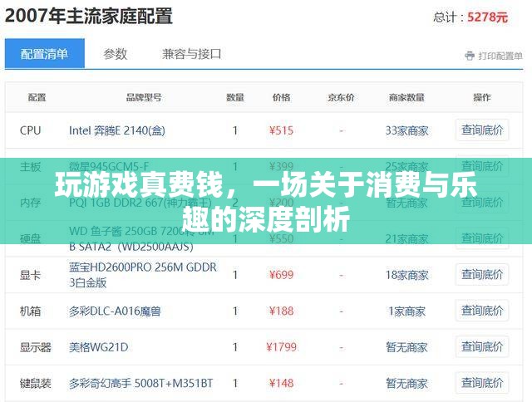Click 查询底价 button in the 显卡 row
The image size is (532, 402).
click(x=482, y=275)
